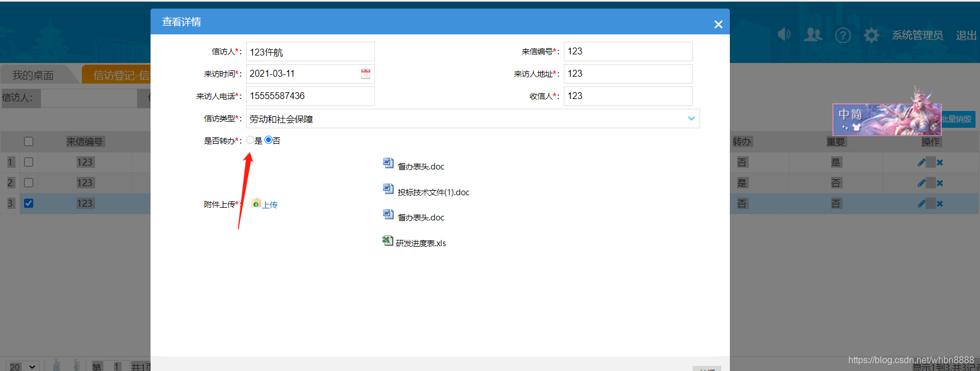Close the 查看详情 dialog

(718, 25)
